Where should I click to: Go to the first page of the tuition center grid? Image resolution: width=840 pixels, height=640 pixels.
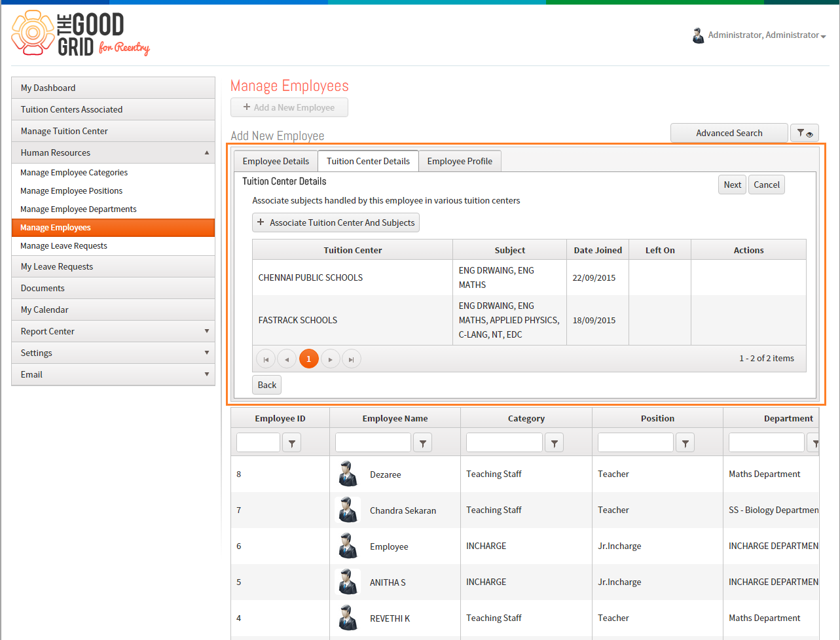pyautogui.click(x=265, y=359)
